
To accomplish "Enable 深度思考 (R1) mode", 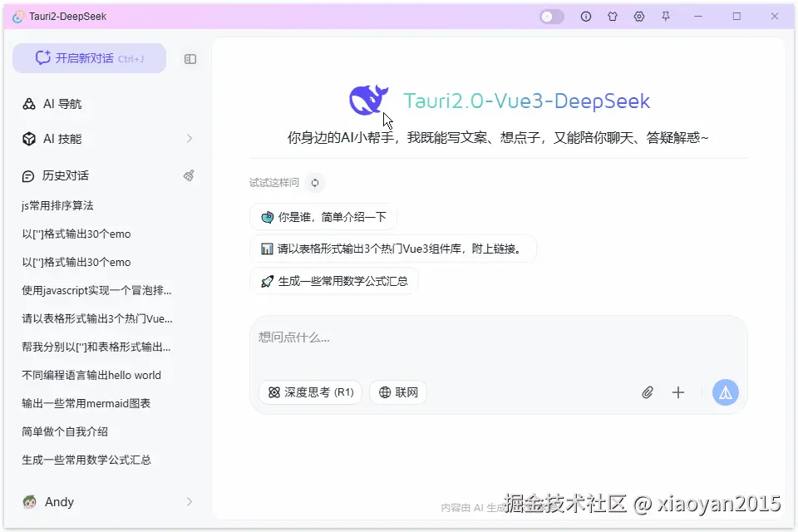I will (x=310, y=392).
